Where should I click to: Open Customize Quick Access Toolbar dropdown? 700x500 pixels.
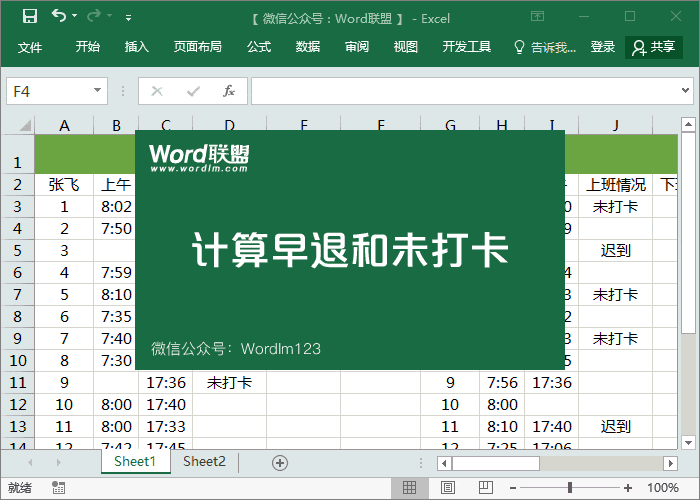point(128,17)
